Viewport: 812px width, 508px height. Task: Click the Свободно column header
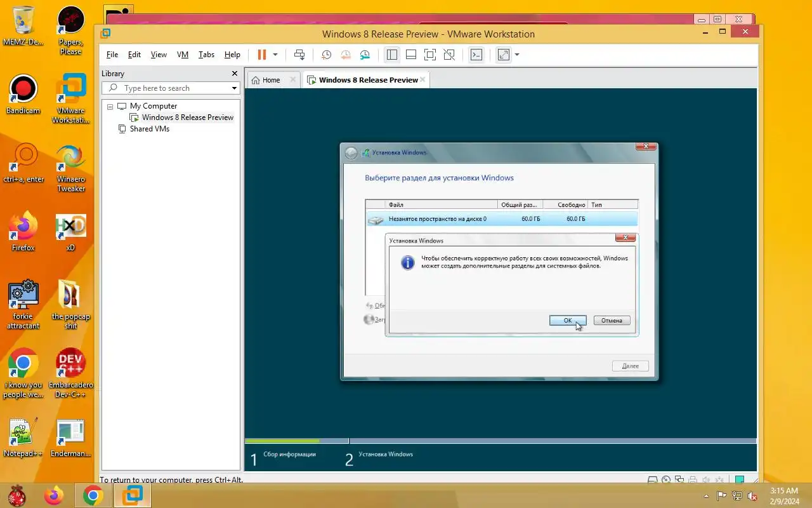click(x=566, y=204)
